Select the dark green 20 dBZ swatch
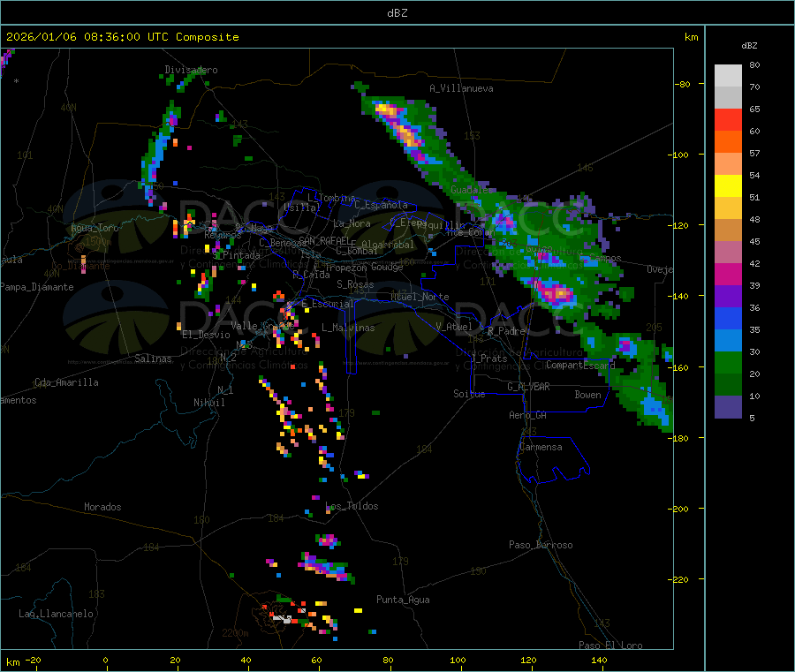The height and width of the screenshot is (672, 795). tap(728, 385)
